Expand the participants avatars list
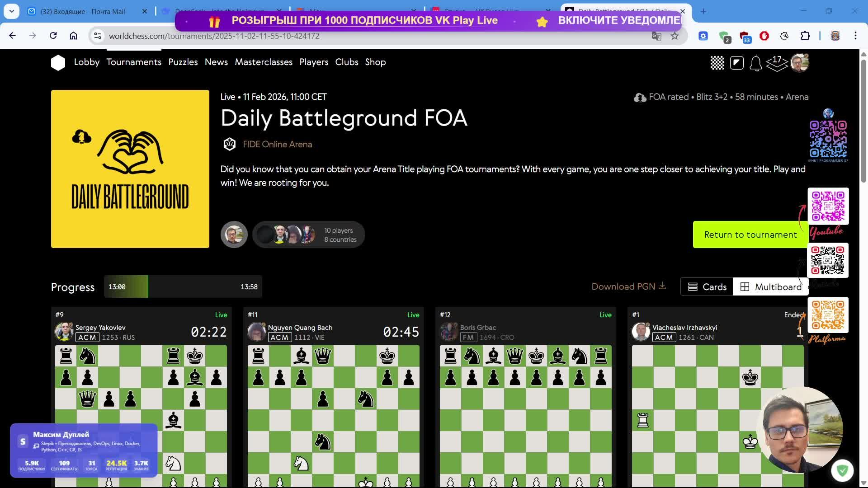The height and width of the screenshot is (488, 868). click(308, 235)
